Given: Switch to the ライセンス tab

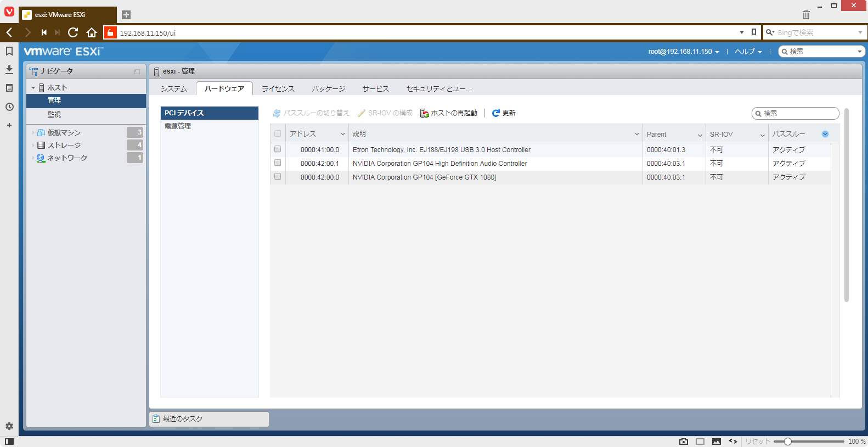Looking at the screenshot, I should (x=278, y=88).
